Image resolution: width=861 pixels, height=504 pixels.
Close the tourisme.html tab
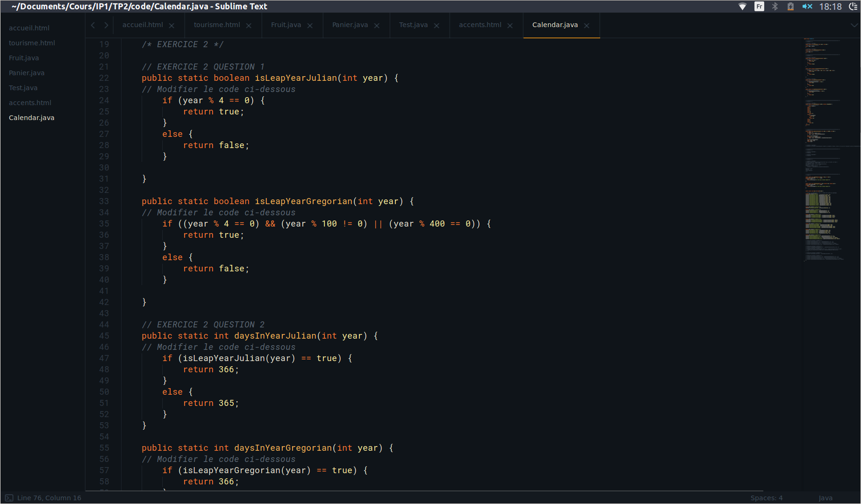tap(249, 26)
